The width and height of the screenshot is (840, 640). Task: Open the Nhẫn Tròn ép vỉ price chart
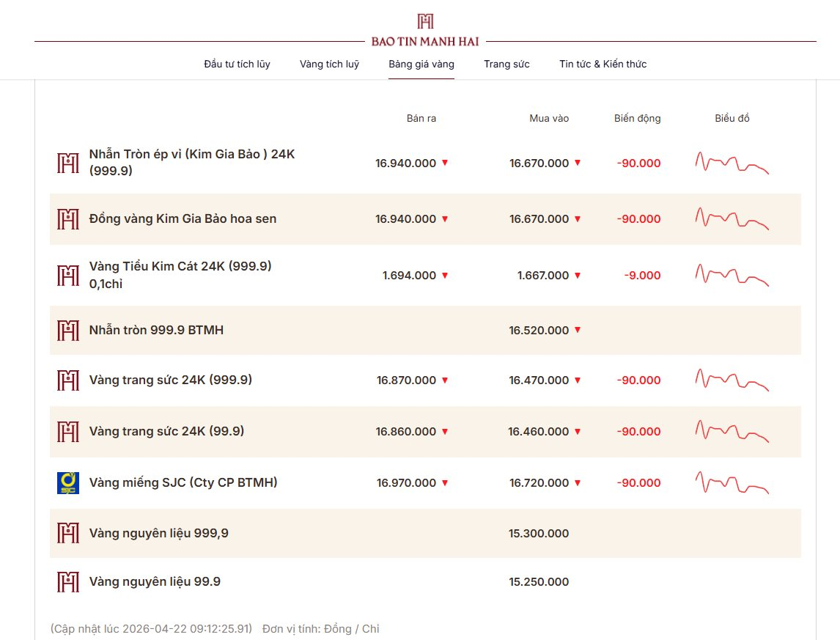[732, 163]
